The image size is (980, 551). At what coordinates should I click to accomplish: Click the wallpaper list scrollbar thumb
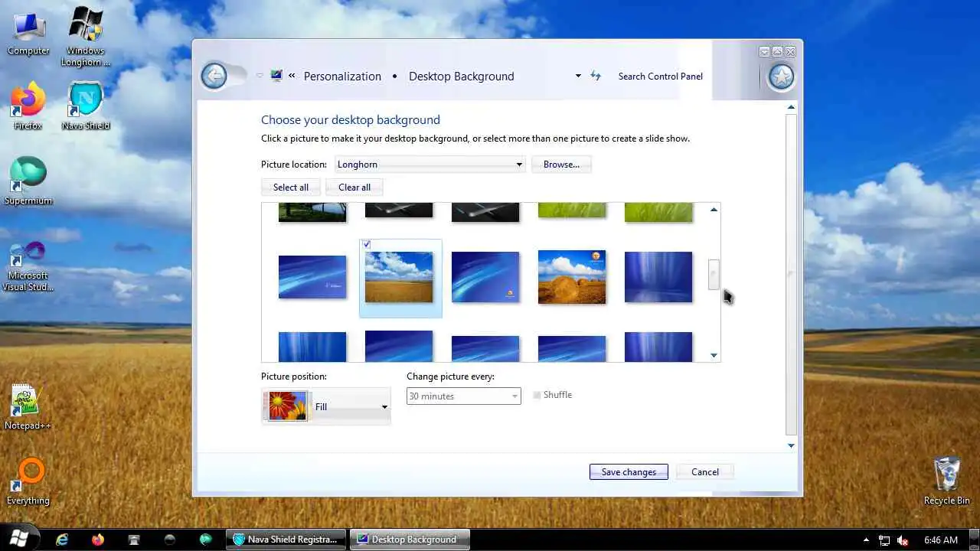pyautogui.click(x=714, y=275)
